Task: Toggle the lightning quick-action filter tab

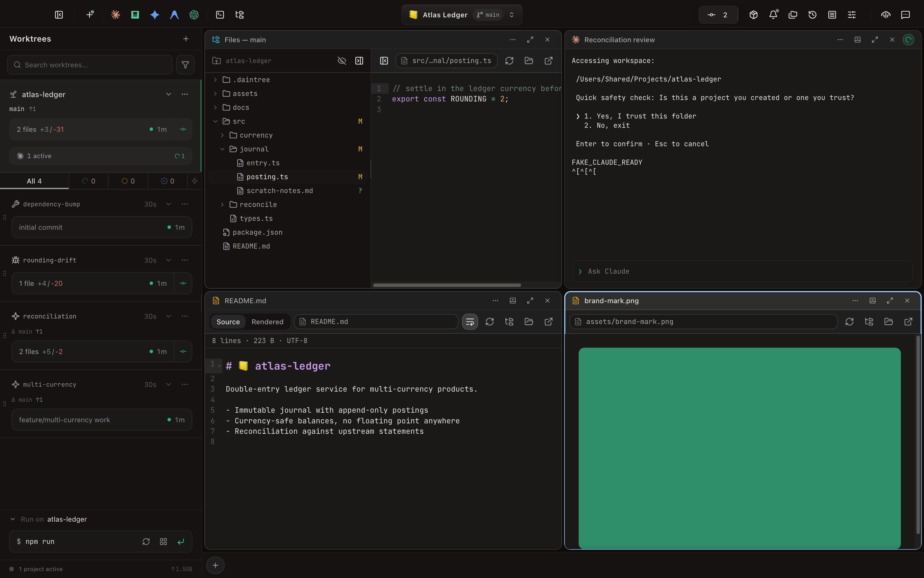Action: [x=195, y=181]
